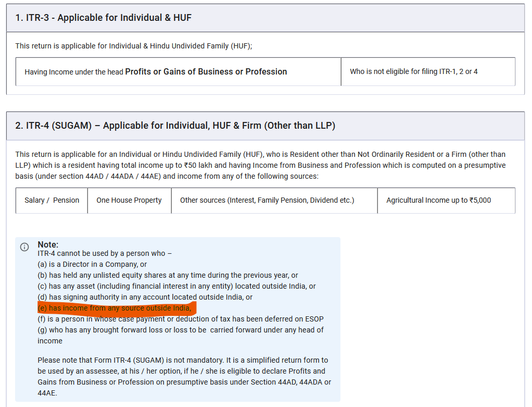Click the info icon beside Note
Viewport: 532px width, 407px height.
click(x=24, y=247)
